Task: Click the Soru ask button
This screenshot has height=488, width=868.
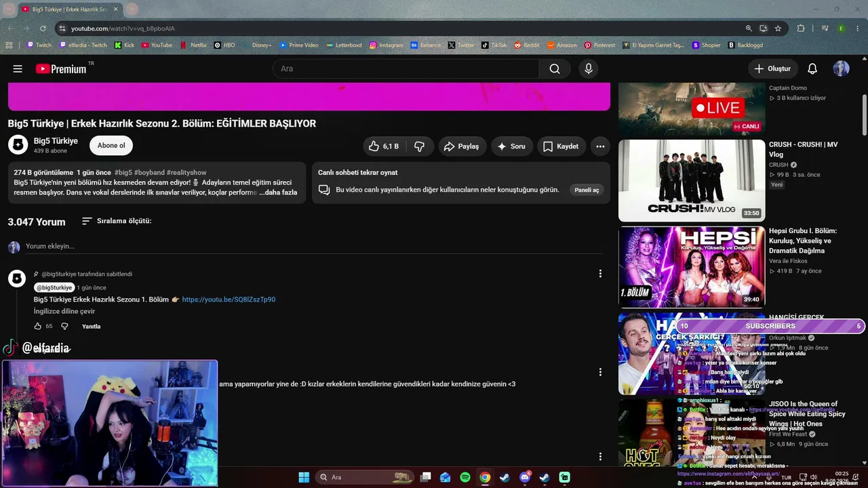Action: click(x=511, y=146)
